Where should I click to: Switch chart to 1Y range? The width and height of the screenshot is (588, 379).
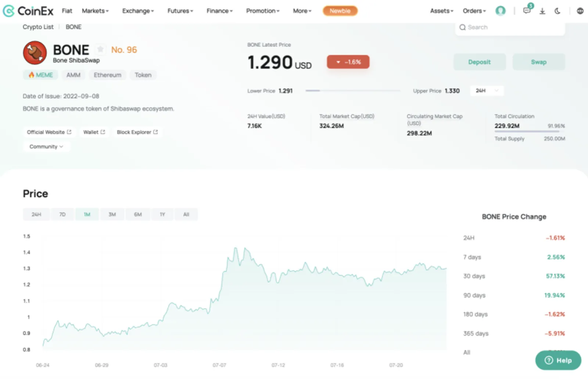pos(162,214)
